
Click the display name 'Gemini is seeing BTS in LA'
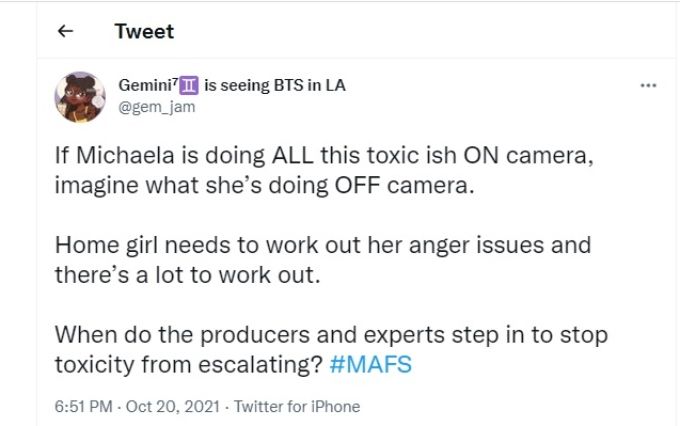click(232, 85)
